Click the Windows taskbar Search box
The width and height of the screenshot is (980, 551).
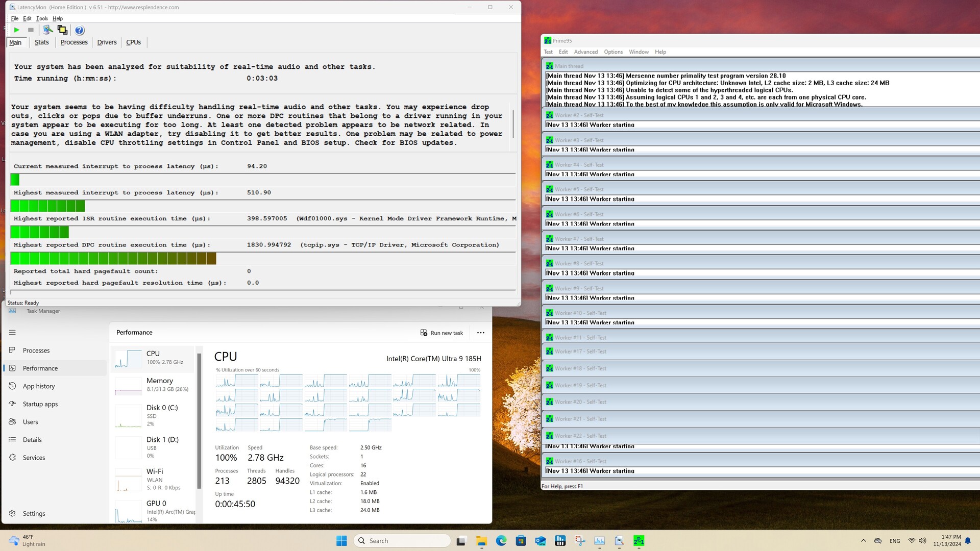[402, 541]
